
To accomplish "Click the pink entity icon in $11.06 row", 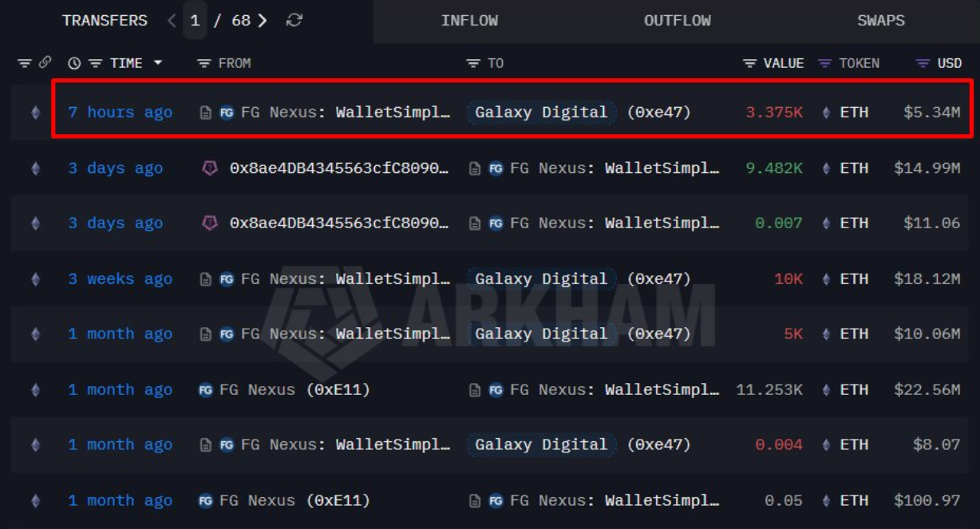I will pos(209,223).
